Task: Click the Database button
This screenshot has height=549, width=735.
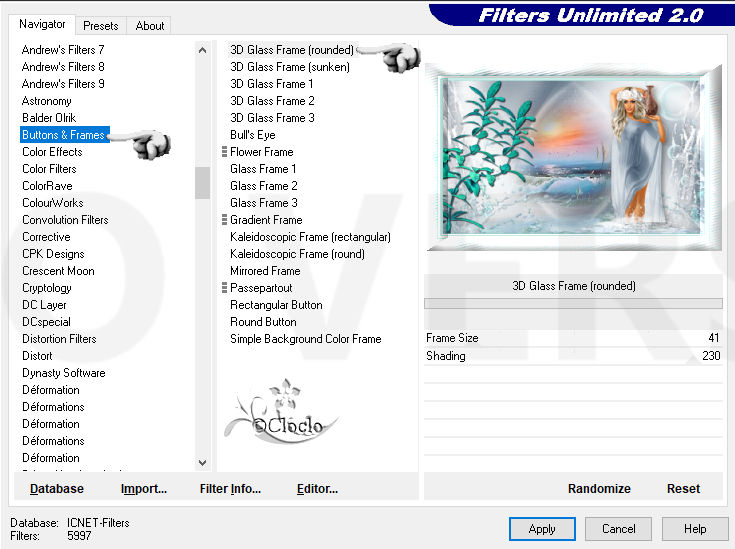Action: click(x=57, y=489)
